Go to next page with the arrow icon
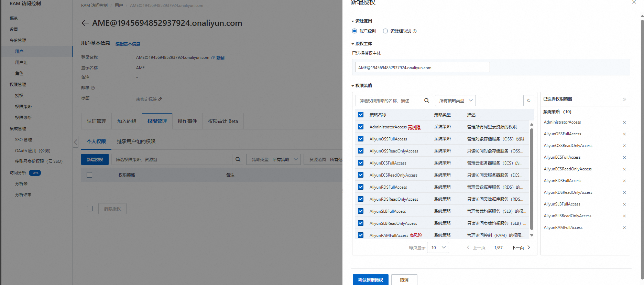644x285 pixels. click(529, 247)
